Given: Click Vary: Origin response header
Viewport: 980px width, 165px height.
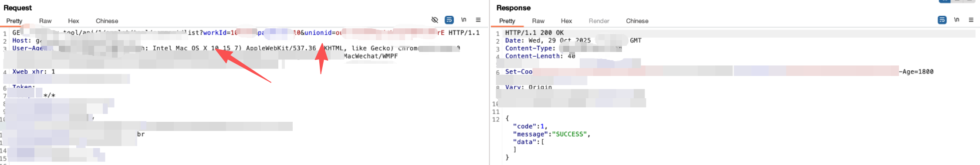Looking at the screenshot, I should 528,87.
